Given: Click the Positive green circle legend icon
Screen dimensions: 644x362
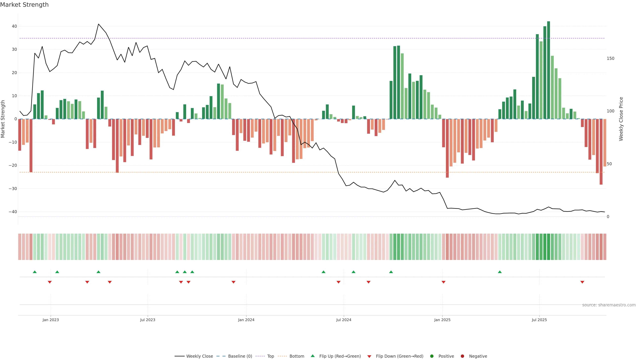Looking at the screenshot, I should coord(432,356).
